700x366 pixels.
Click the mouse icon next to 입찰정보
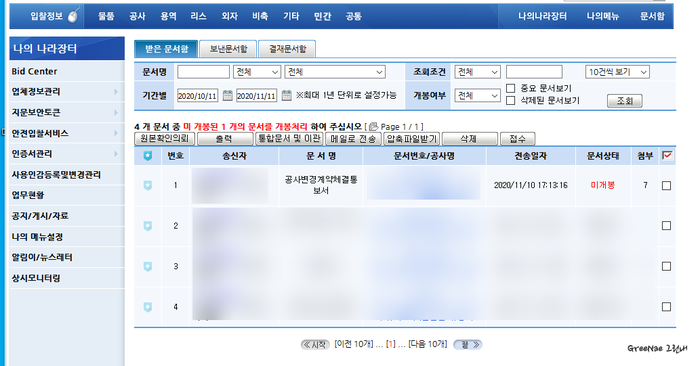[74, 16]
